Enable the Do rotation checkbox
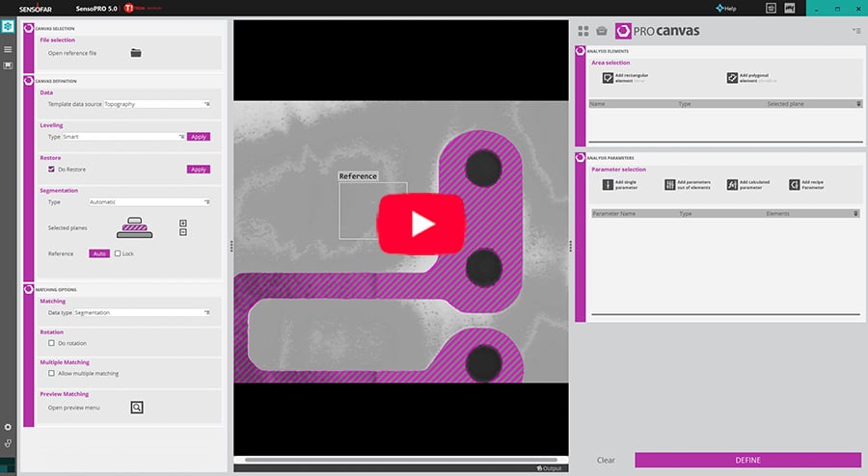The width and height of the screenshot is (868, 476). tap(51, 343)
